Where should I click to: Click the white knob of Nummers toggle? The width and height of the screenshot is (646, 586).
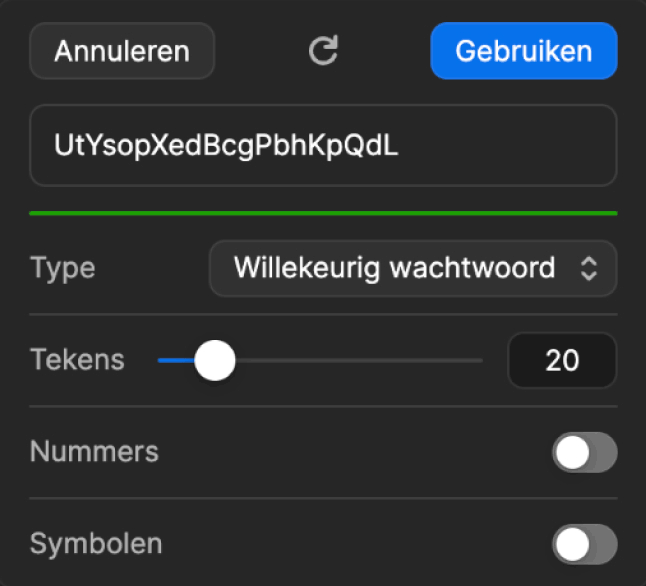(x=573, y=453)
